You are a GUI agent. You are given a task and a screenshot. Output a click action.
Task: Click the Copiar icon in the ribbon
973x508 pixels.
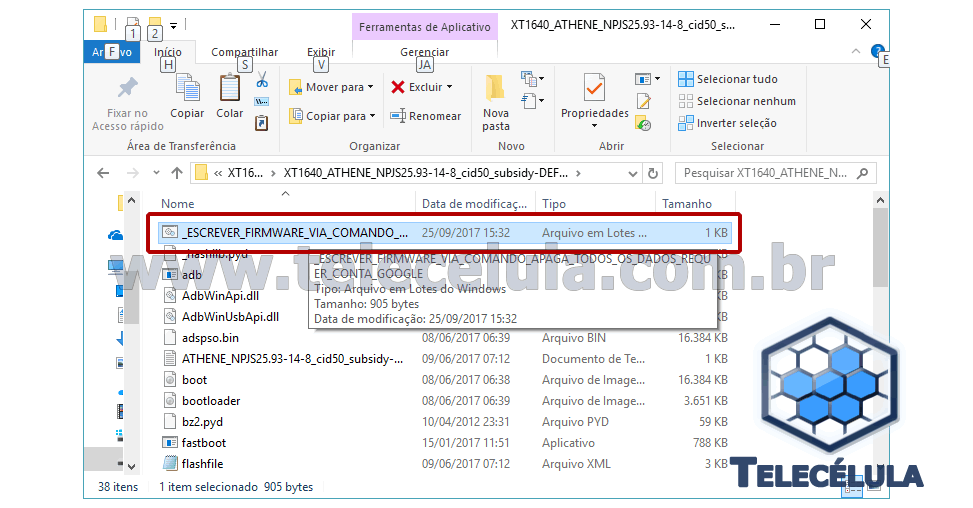pos(186,97)
